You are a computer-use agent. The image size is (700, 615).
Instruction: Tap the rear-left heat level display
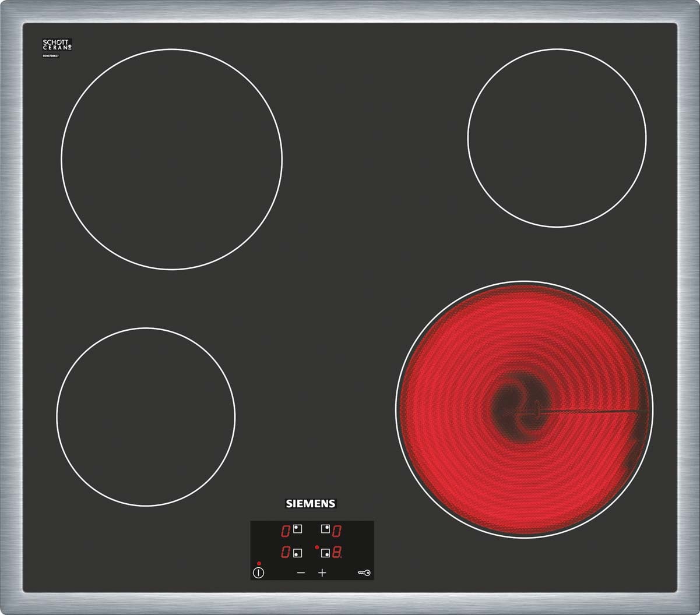[286, 531]
